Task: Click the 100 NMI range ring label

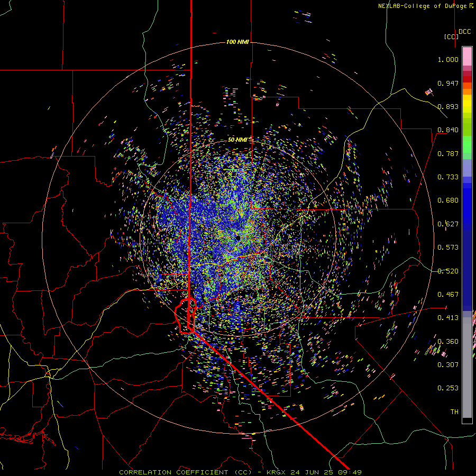Action: [x=237, y=42]
